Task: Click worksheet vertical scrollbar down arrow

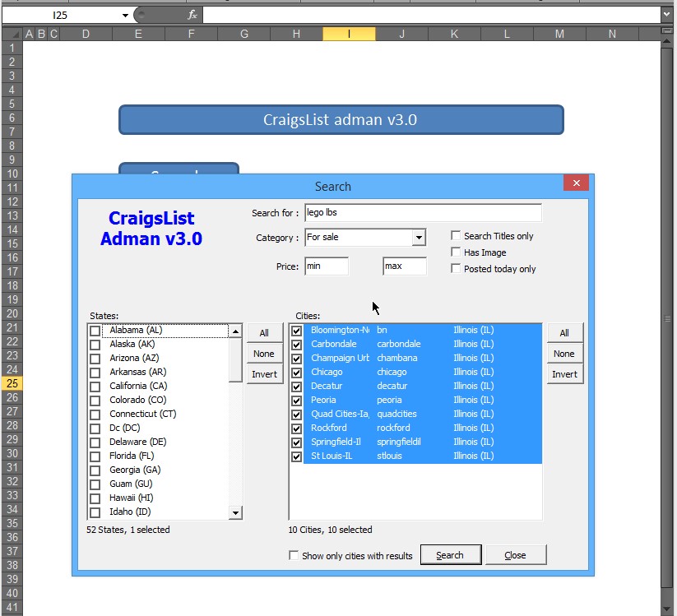Action: pyautogui.click(x=666, y=609)
